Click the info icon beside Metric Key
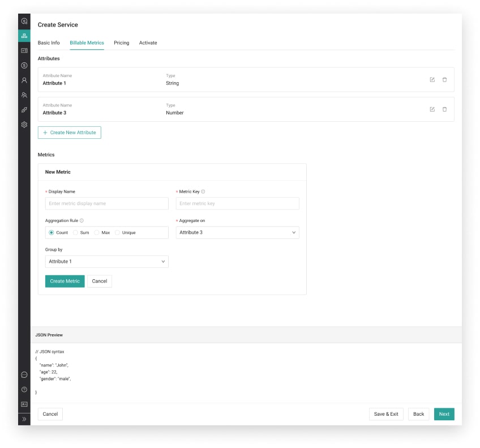The width and height of the screenshot is (480, 448). [203, 191]
